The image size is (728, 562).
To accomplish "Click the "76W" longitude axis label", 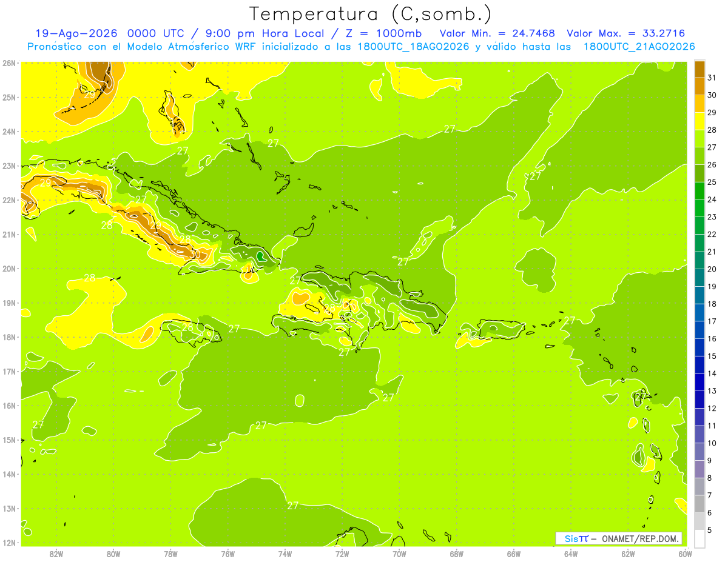I will coord(228,554).
